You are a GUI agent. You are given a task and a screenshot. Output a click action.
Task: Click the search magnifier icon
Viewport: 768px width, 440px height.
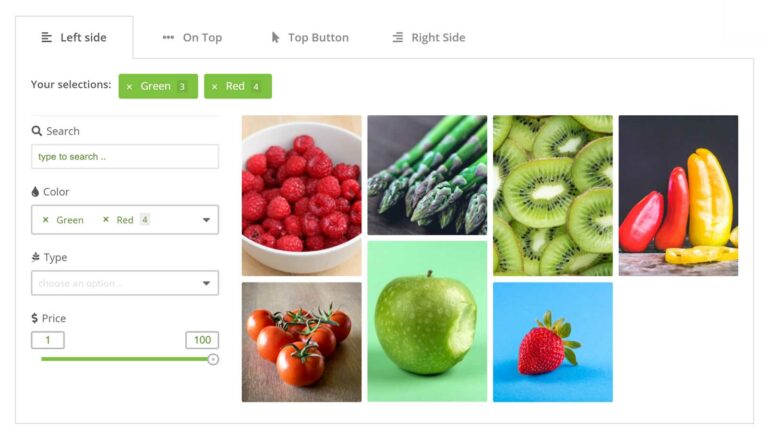tap(36, 131)
